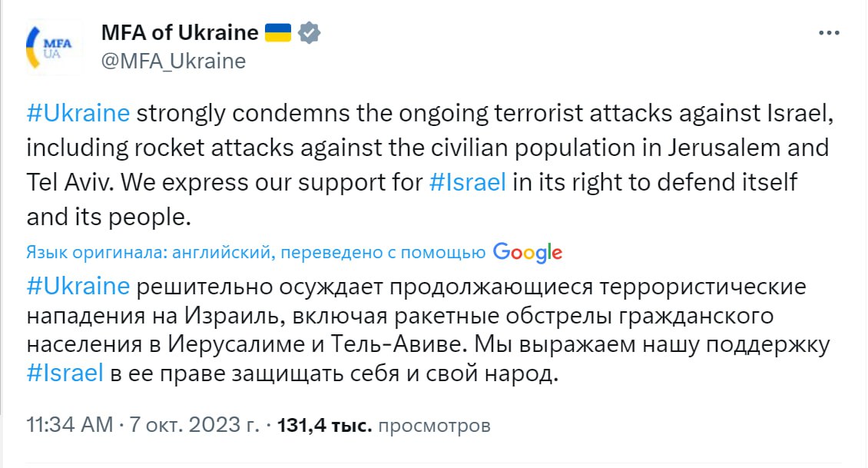The height and width of the screenshot is (468, 868).
Task: Open #Ukraine hashtag in the English text
Action: pos(78,113)
